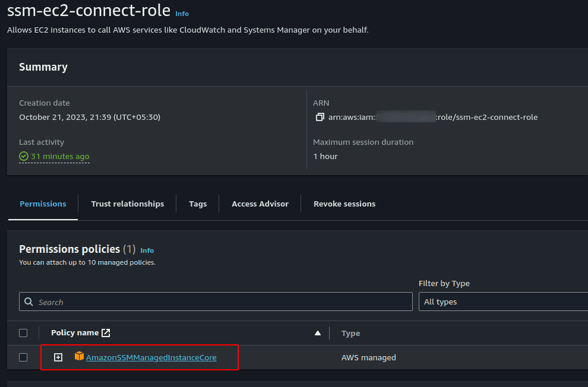
Task: Open Info beside the ssm-ec2-connect-role title
Action: pyautogui.click(x=182, y=14)
